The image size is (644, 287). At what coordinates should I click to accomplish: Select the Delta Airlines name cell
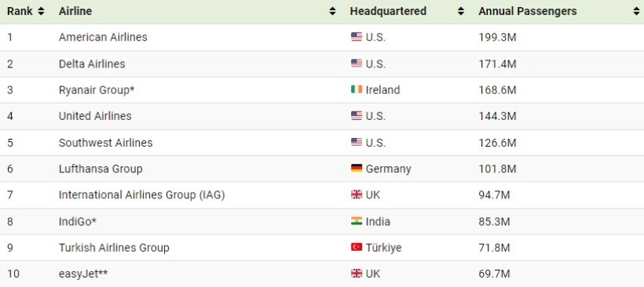pos(92,64)
